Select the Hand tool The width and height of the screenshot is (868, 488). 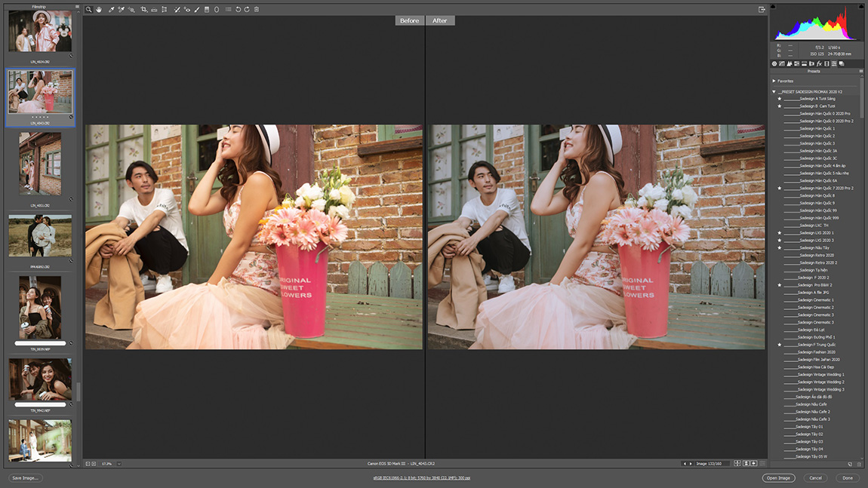(x=98, y=10)
